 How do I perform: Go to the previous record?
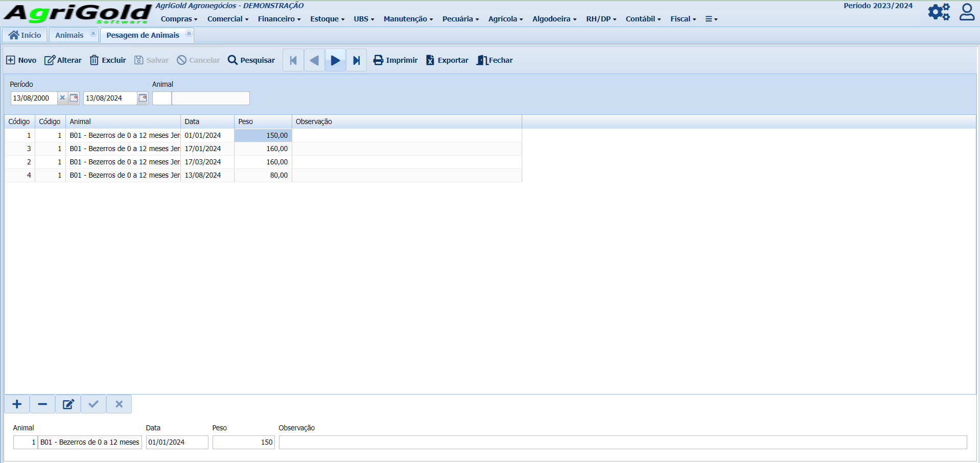tap(314, 60)
